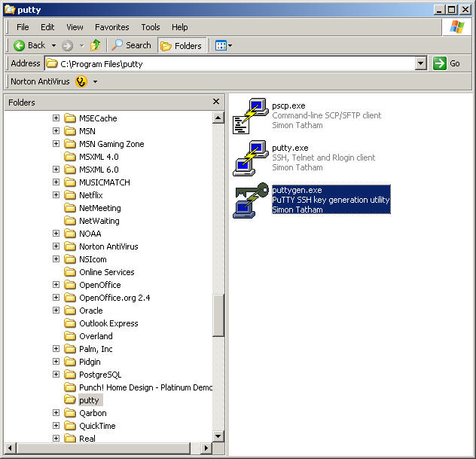The image size is (476, 459).
Task: Maximize the putty Explorer window
Action: coord(451,10)
